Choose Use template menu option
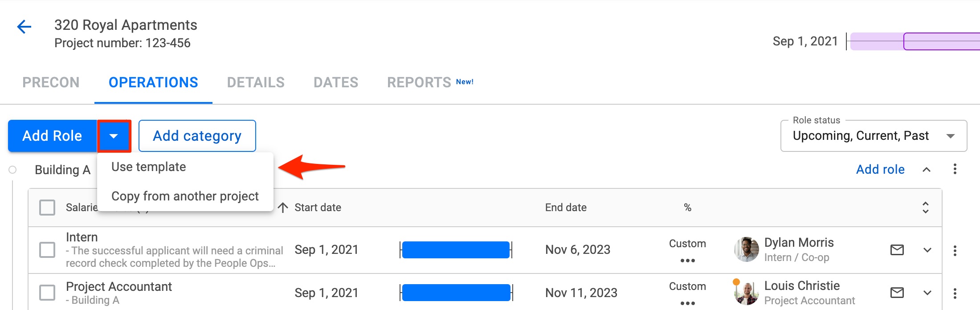This screenshot has height=310, width=980. pyautogui.click(x=149, y=167)
